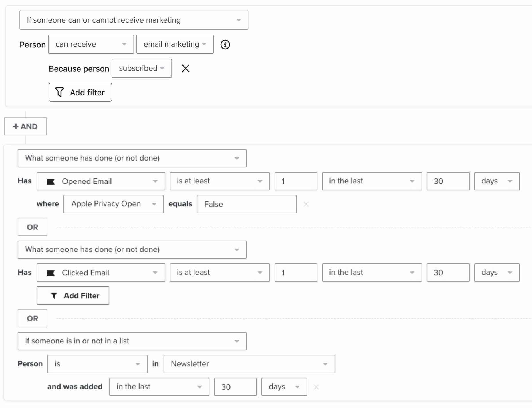Click the funnel icon on the second Add Filter
532x408 pixels.
(x=55, y=295)
